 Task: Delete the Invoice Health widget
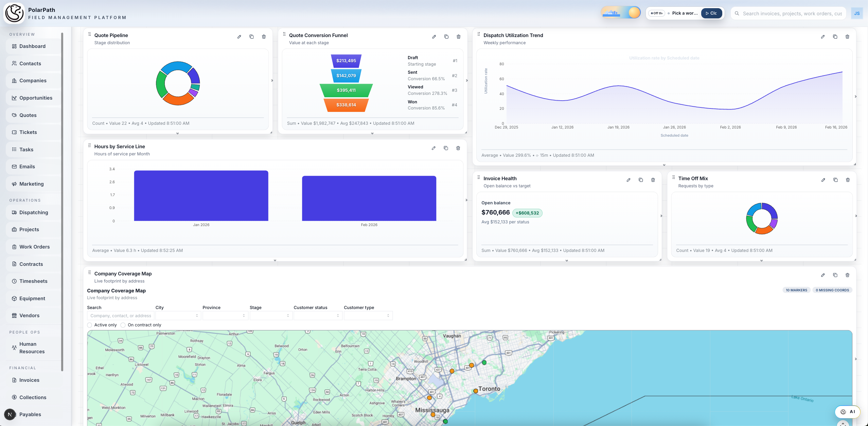coord(653,180)
